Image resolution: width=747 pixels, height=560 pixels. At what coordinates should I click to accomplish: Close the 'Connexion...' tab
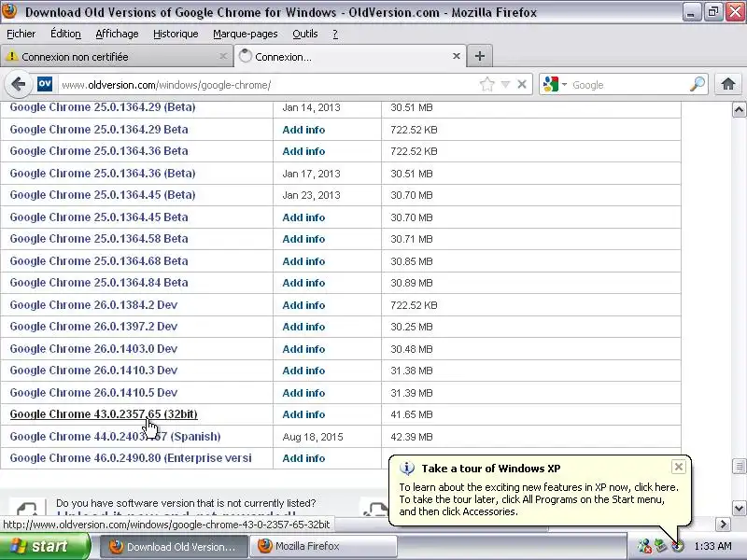tap(457, 56)
